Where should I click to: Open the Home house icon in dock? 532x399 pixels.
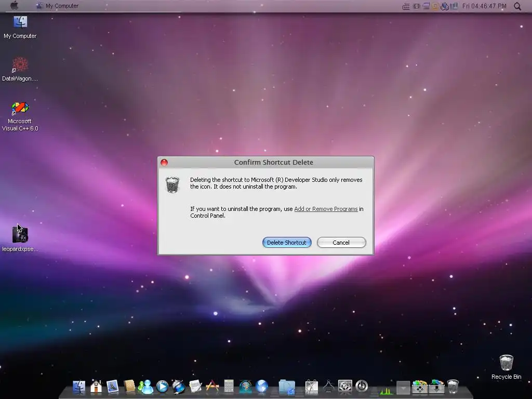tap(96, 387)
